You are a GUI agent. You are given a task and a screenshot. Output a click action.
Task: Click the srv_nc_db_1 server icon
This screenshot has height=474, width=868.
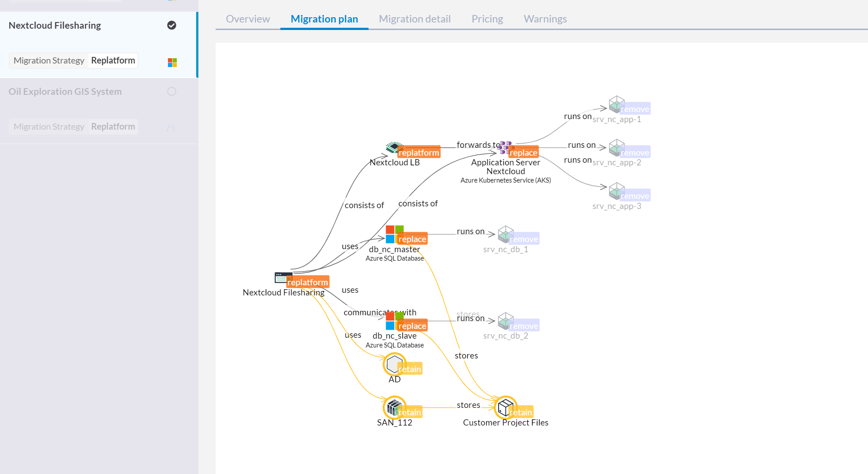[505, 234]
